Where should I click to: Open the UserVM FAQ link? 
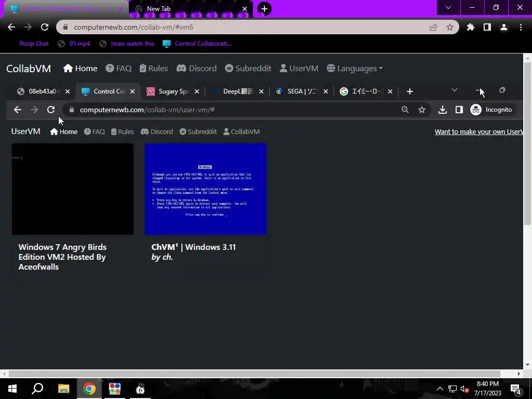pos(95,131)
